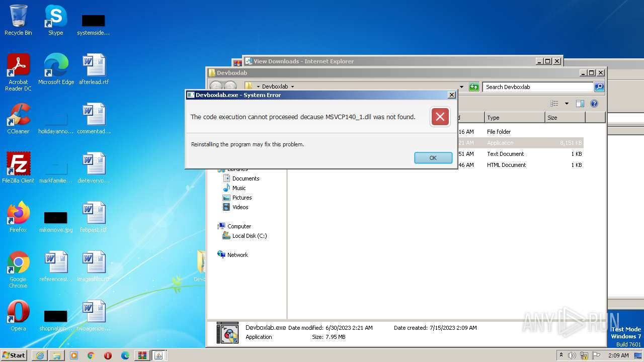The width and height of the screenshot is (644, 362).
Task: Open Internet Explorer from taskbar
Action: pyautogui.click(x=40, y=355)
